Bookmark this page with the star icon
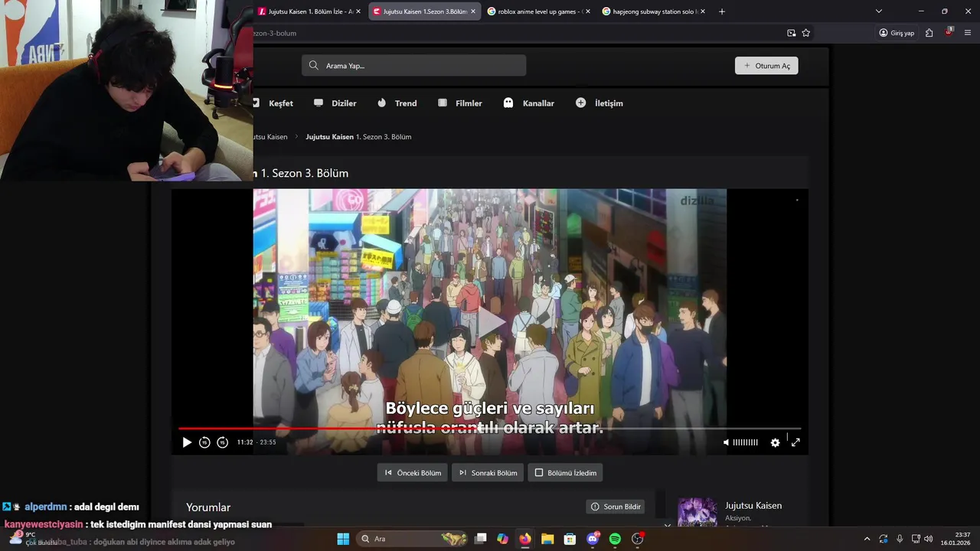 click(x=806, y=33)
